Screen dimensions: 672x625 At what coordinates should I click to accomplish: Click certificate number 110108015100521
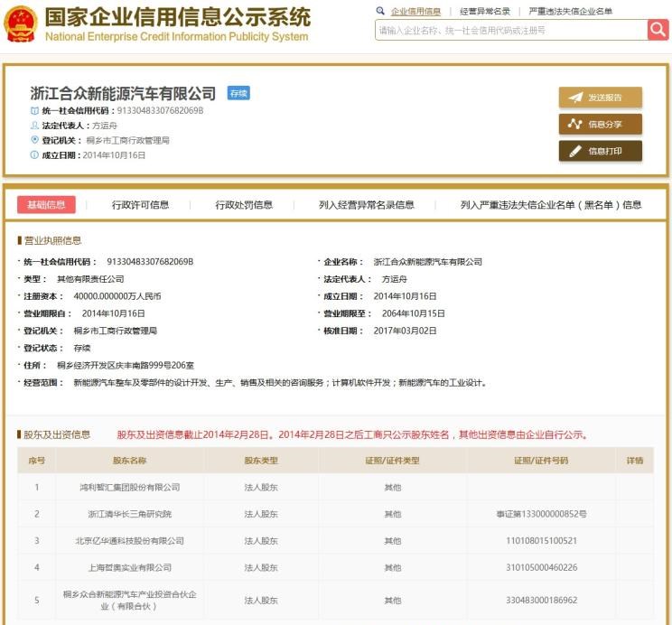click(541, 540)
